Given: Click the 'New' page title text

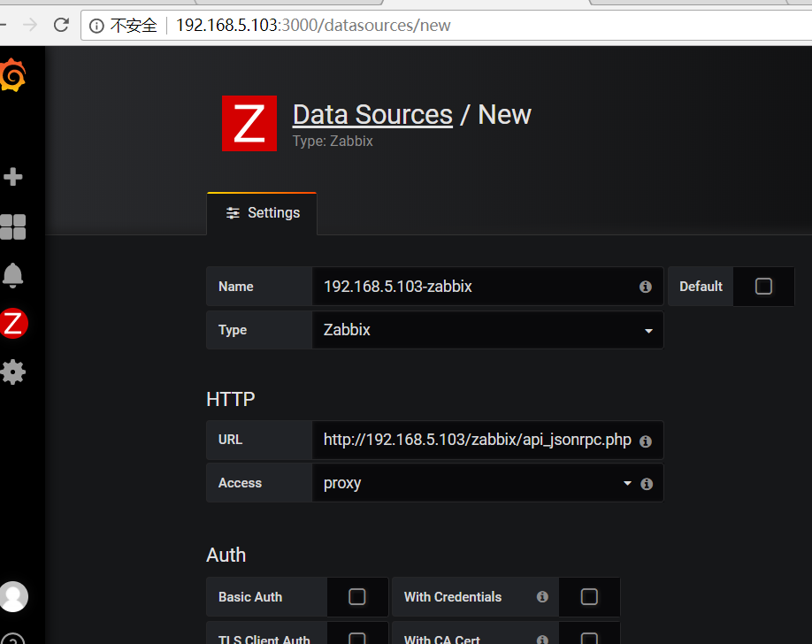Looking at the screenshot, I should [504, 114].
